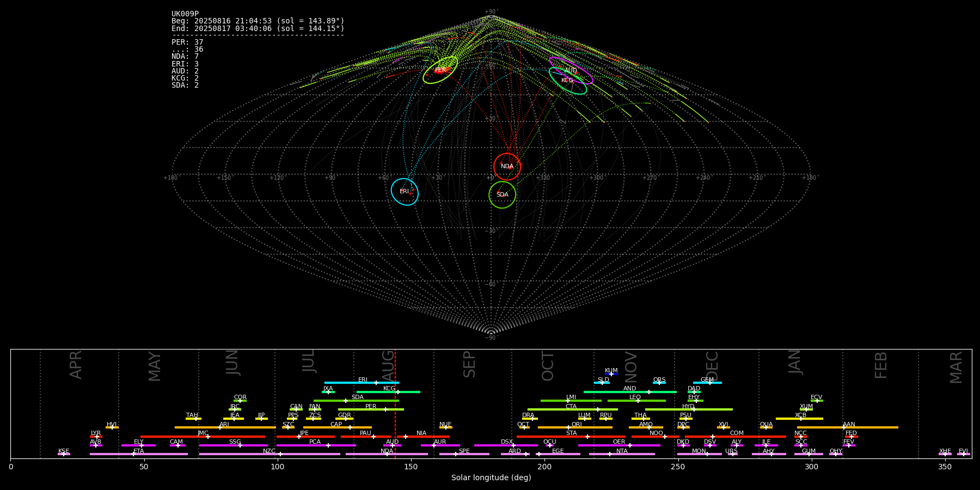Click the COR shower label in timeline
The width and height of the screenshot is (980, 490).
[240, 397]
